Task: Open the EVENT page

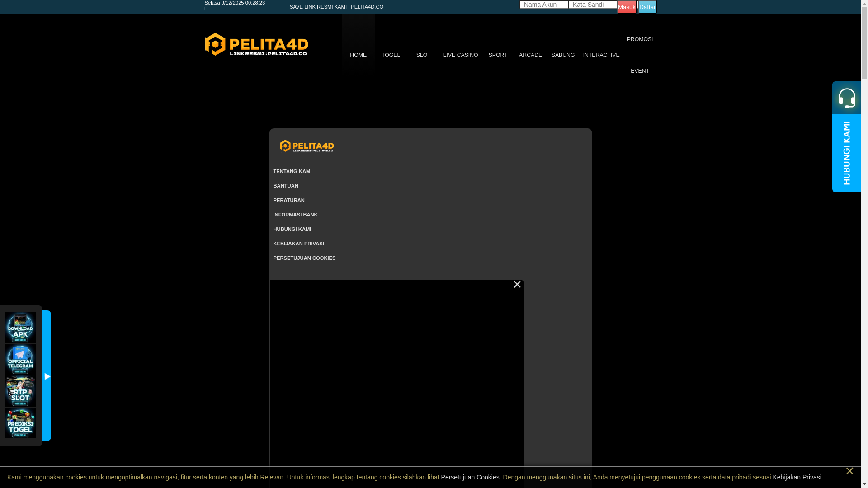Action: pos(640,71)
